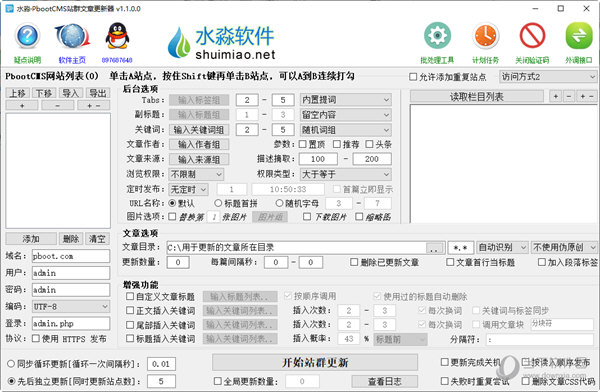Enable 删除已更新文章 checkbox

click(354, 262)
